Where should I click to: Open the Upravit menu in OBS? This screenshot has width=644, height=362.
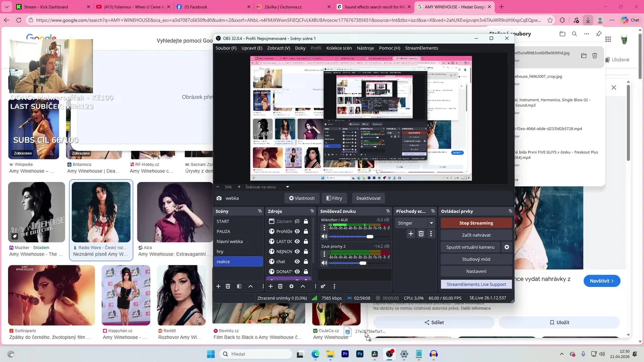252,48
